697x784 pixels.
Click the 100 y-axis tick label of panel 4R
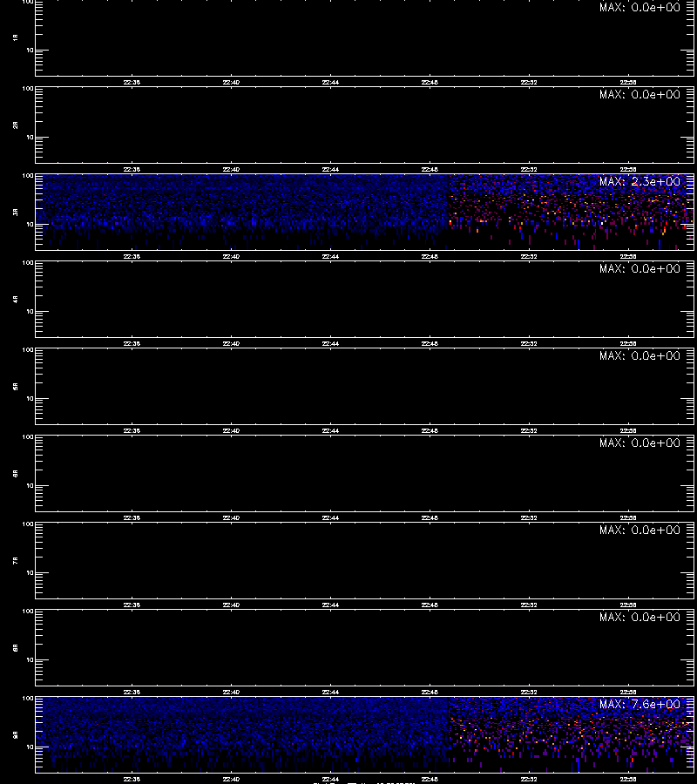pos(28,263)
